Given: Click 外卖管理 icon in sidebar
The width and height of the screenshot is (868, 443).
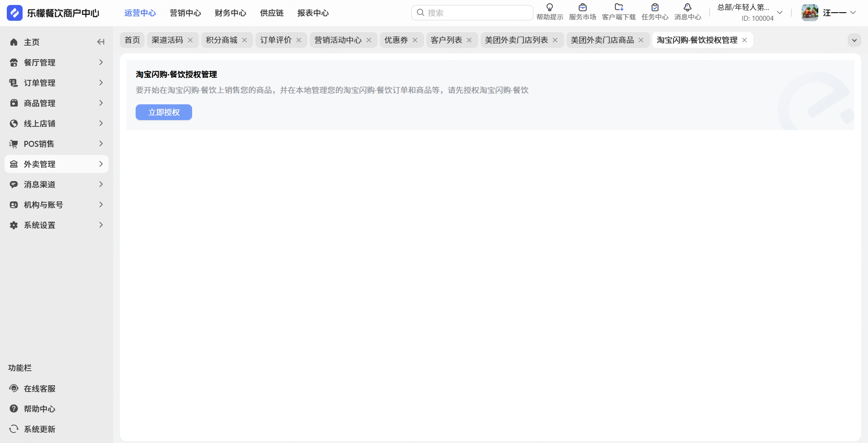Looking at the screenshot, I should point(14,164).
